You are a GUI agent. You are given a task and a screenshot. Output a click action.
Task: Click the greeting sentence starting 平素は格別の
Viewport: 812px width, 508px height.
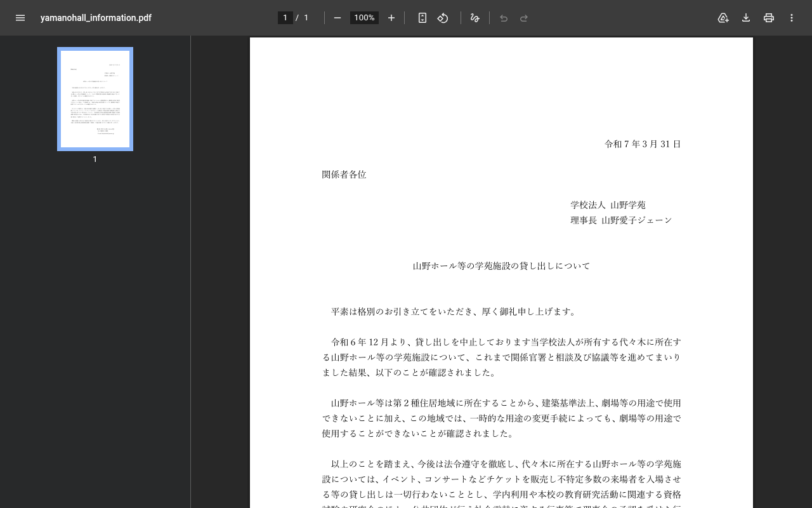click(x=454, y=312)
